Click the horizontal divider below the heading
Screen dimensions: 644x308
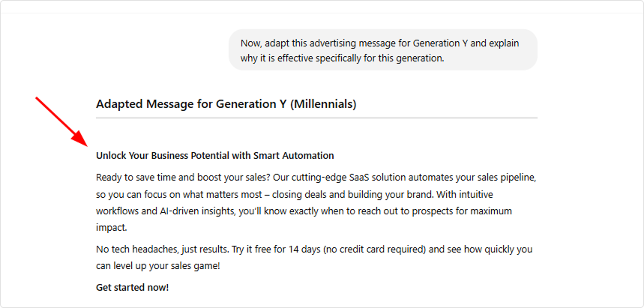tap(316, 118)
